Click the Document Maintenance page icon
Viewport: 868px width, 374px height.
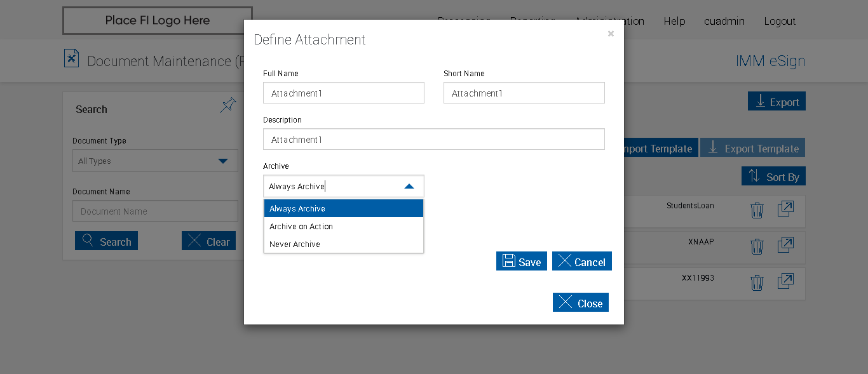tap(72, 59)
